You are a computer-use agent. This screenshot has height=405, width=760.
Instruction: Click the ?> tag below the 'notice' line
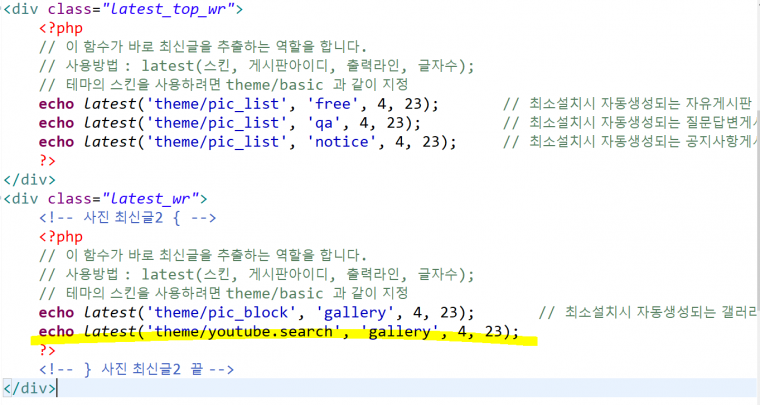coord(48,160)
